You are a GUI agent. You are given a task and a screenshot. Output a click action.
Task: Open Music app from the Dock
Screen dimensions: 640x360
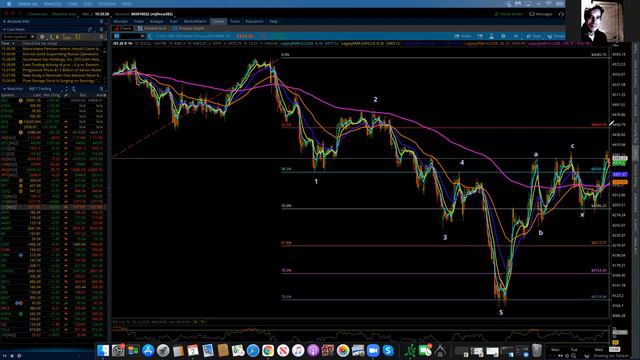click(x=298, y=350)
